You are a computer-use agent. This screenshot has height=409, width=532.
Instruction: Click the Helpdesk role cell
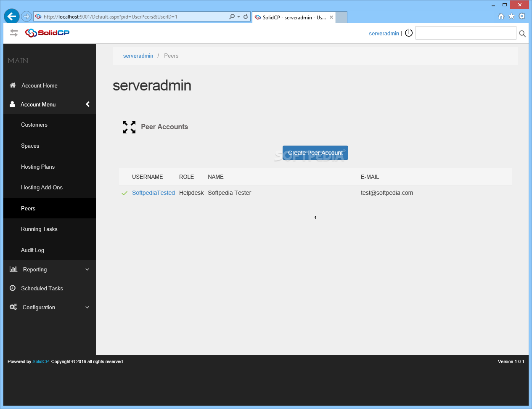[x=191, y=193]
